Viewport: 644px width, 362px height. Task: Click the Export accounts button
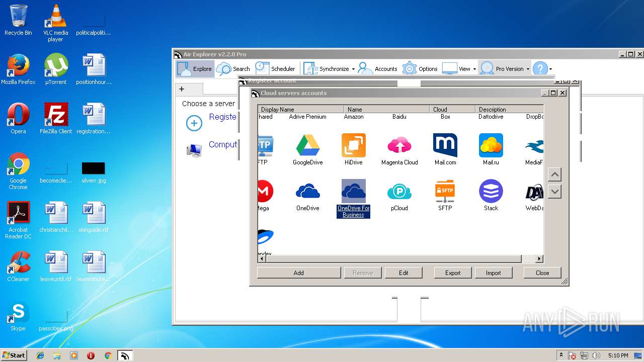(453, 273)
